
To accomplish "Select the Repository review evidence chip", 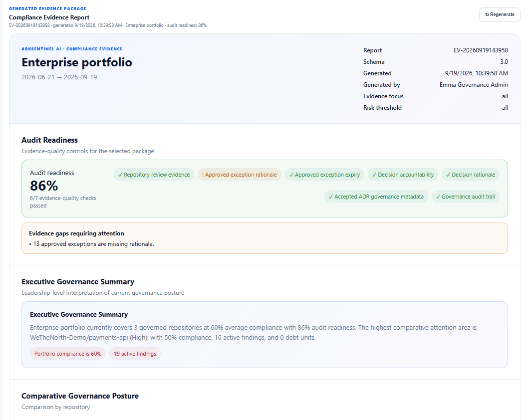I will tap(154, 175).
